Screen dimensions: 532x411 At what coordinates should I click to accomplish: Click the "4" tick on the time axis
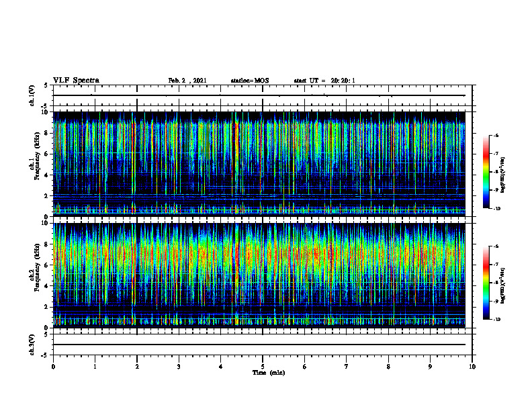220,367
